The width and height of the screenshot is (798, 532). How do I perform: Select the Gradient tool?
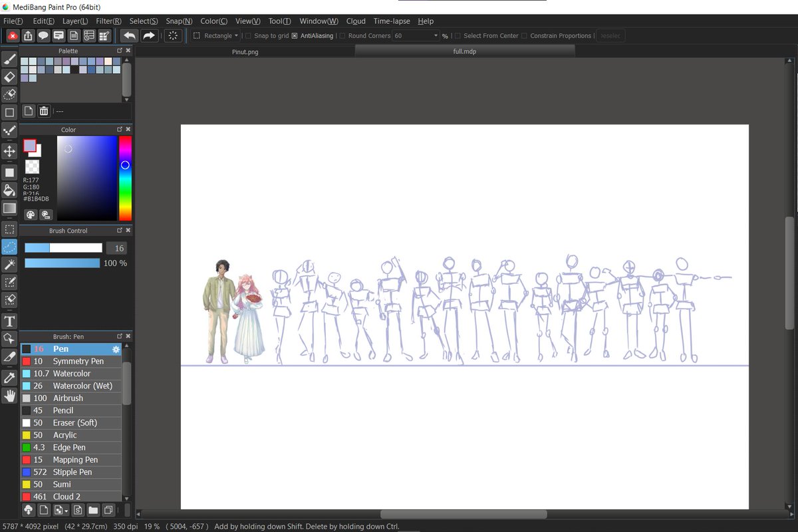coord(9,208)
